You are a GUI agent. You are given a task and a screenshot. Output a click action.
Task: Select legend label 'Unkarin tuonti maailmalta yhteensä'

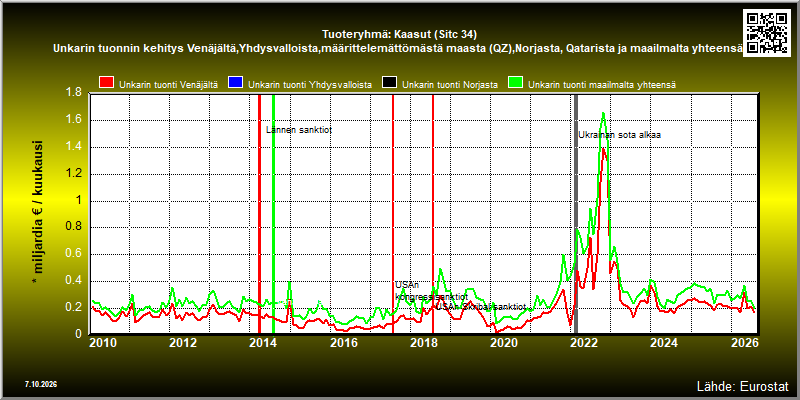[602, 85]
